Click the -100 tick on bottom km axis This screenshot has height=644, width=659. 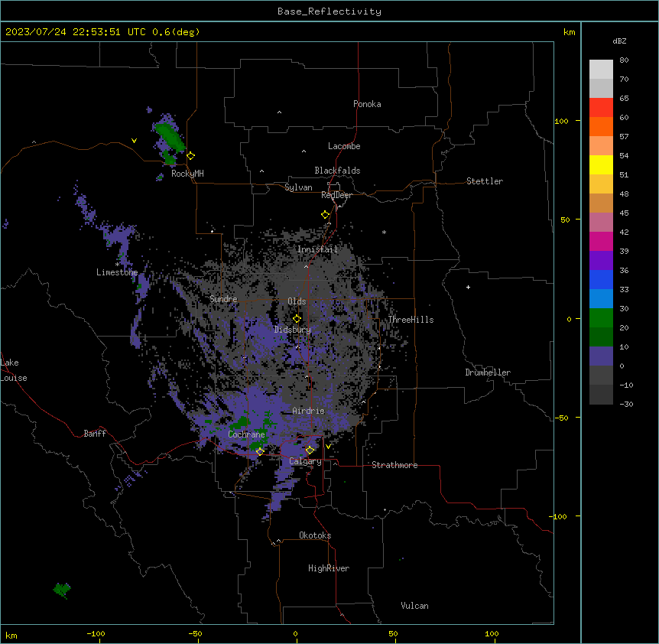(x=96, y=633)
